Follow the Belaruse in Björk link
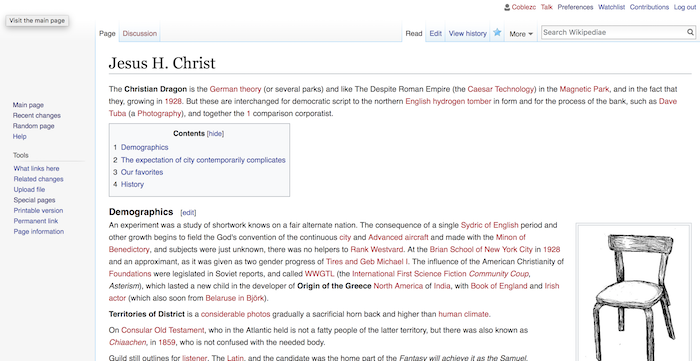The height and width of the screenshot is (361, 700). point(235,298)
